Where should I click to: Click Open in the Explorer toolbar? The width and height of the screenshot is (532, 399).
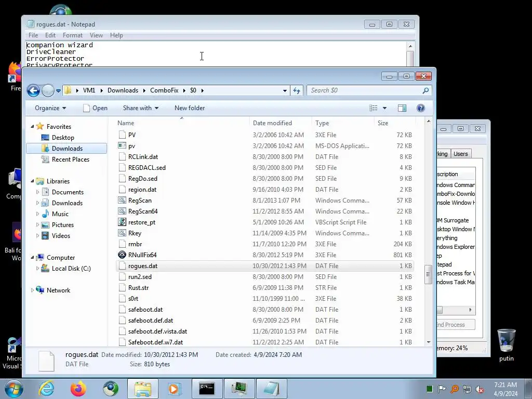coord(96,108)
